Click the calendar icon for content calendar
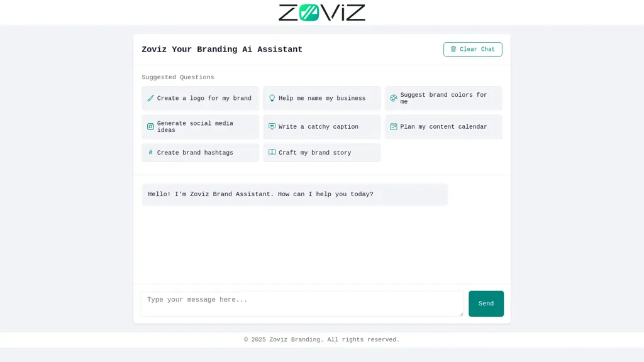The height and width of the screenshot is (362, 644). coord(394,126)
